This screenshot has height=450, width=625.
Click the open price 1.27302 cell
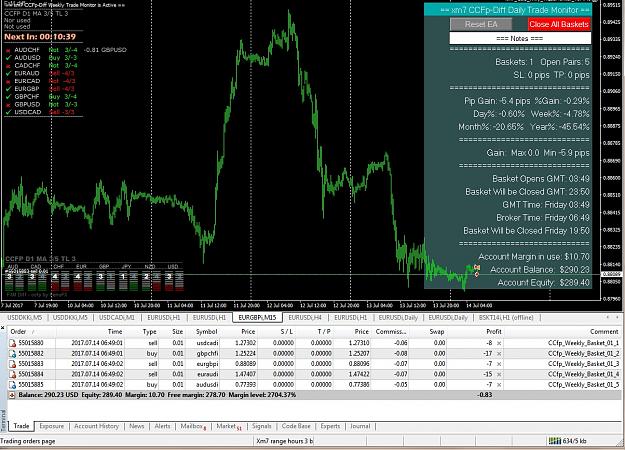click(246, 343)
